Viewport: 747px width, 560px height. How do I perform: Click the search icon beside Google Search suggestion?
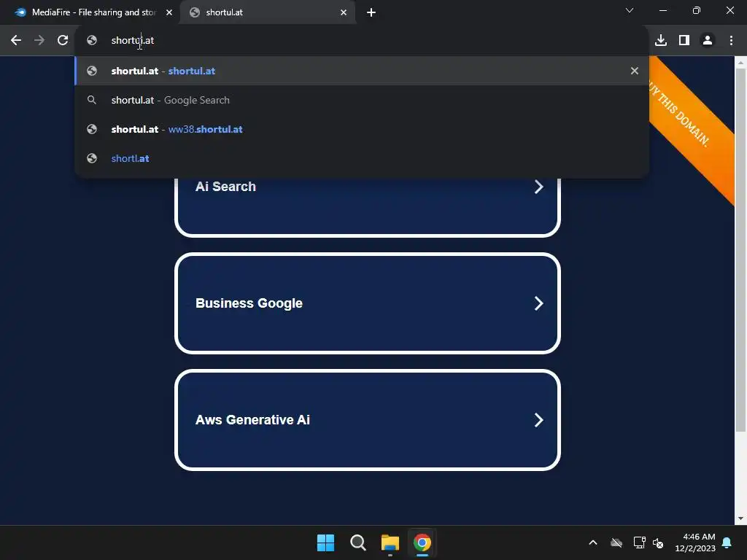92,100
